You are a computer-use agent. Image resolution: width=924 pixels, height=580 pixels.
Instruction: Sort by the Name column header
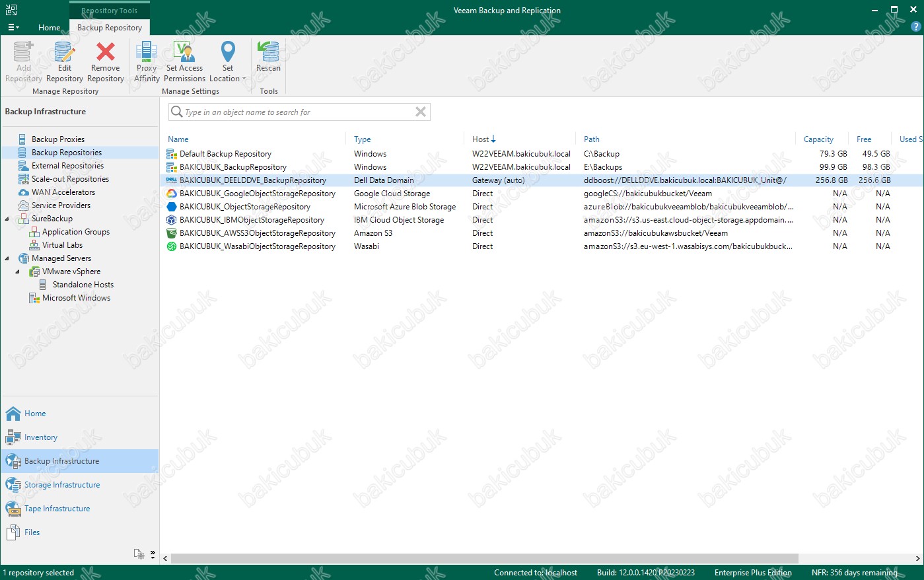point(178,139)
